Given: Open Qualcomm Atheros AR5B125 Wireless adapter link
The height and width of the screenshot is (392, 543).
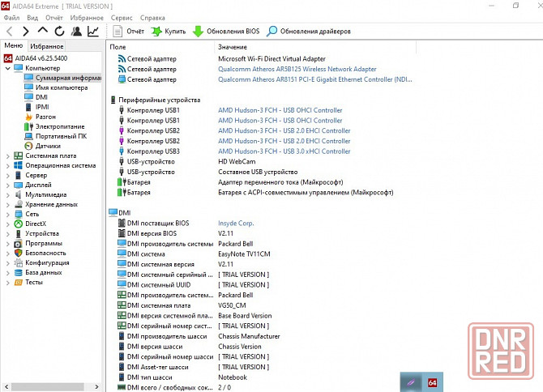Looking at the screenshot, I should (297, 69).
